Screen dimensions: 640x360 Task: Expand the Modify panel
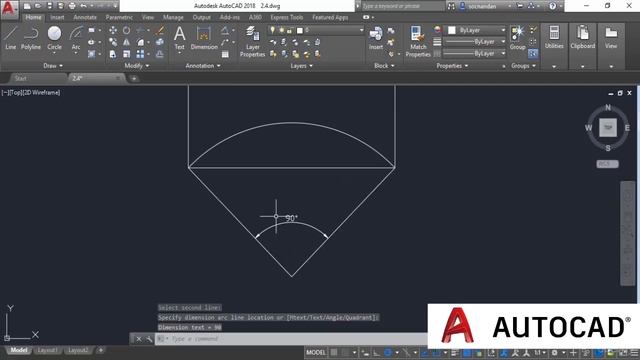coord(137,66)
